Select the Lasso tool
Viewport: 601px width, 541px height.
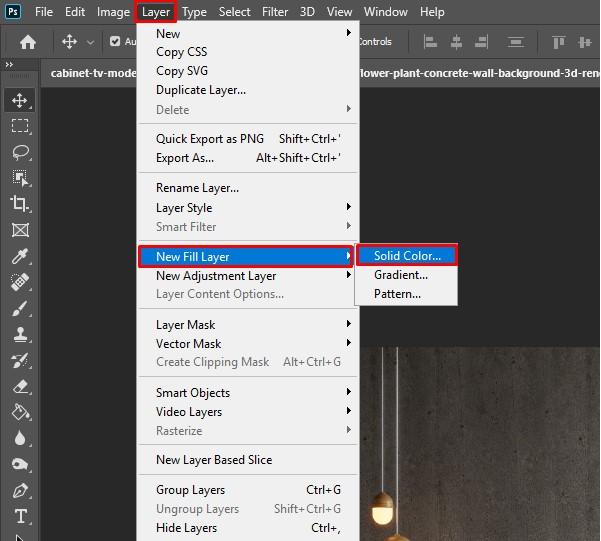(20, 152)
